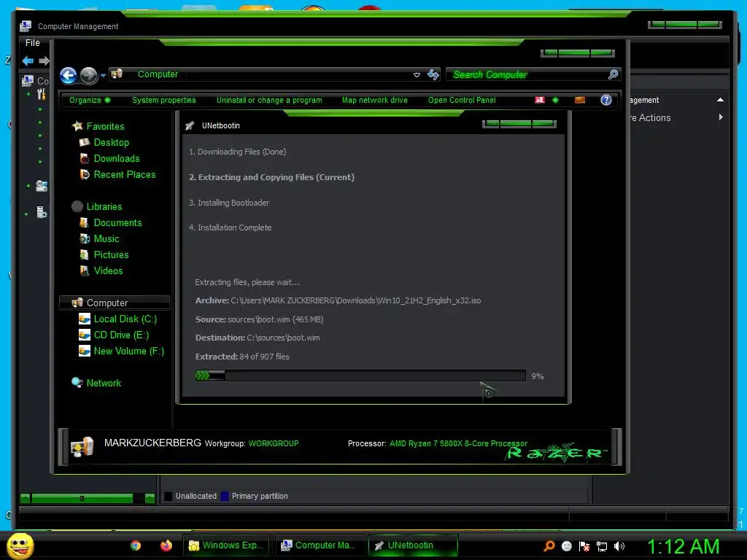Select the Videos library

point(108,271)
